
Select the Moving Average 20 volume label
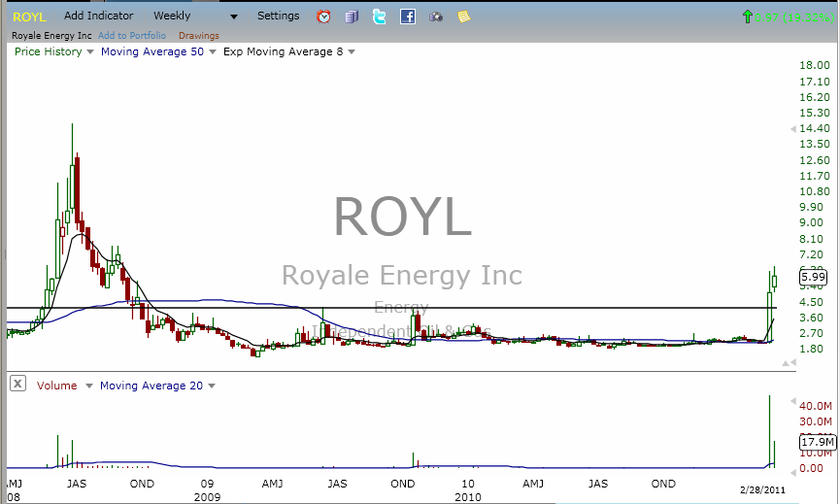pyautogui.click(x=151, y=386)
